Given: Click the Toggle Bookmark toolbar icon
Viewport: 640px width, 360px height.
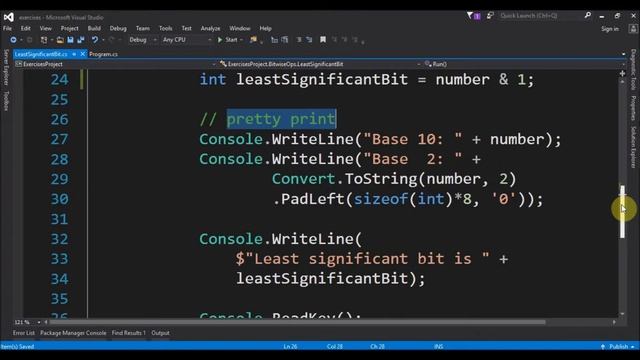Looking at the screenshot, I should 323,40.
